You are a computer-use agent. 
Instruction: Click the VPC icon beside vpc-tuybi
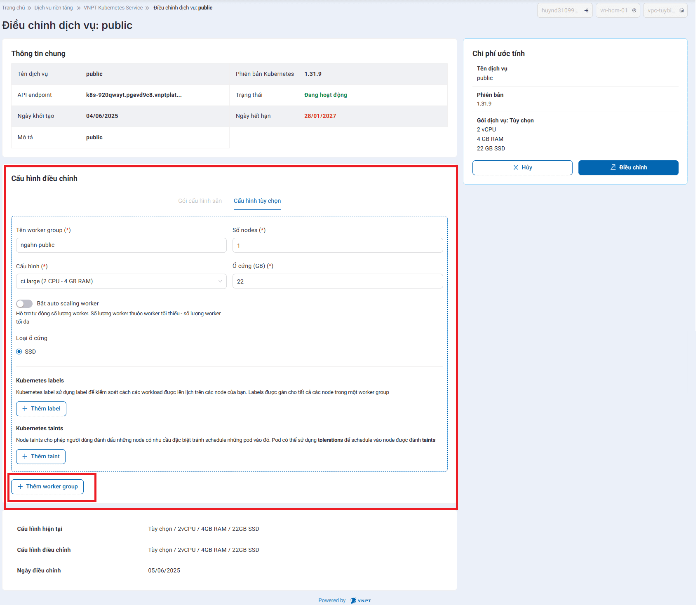[681, 11]
